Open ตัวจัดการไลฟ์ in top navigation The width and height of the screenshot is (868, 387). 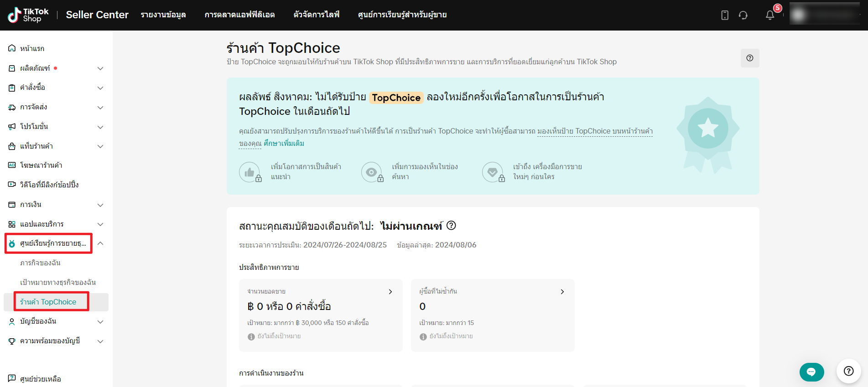point(316,15)
